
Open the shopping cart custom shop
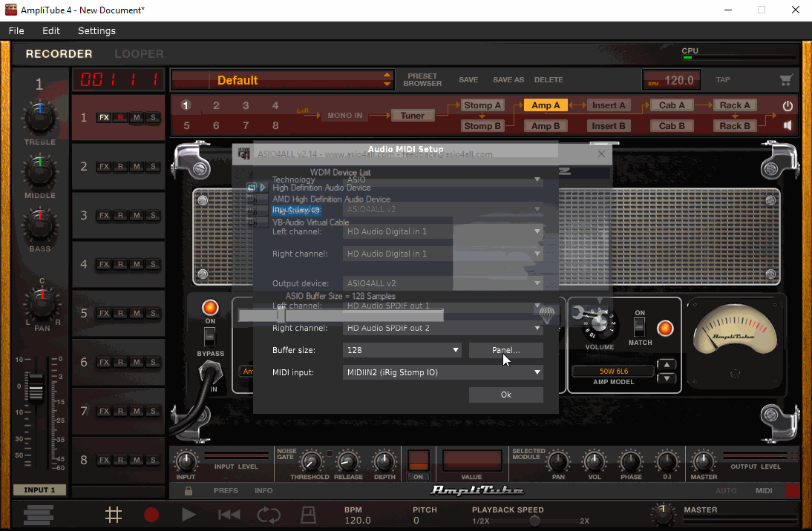click(x=786, y=80)
